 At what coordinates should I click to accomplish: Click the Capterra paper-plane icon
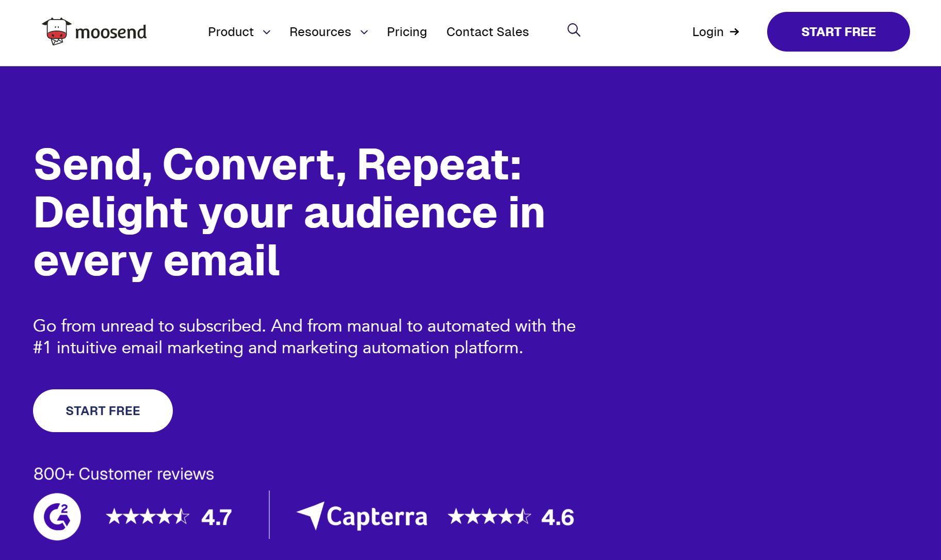coord(313,516)
